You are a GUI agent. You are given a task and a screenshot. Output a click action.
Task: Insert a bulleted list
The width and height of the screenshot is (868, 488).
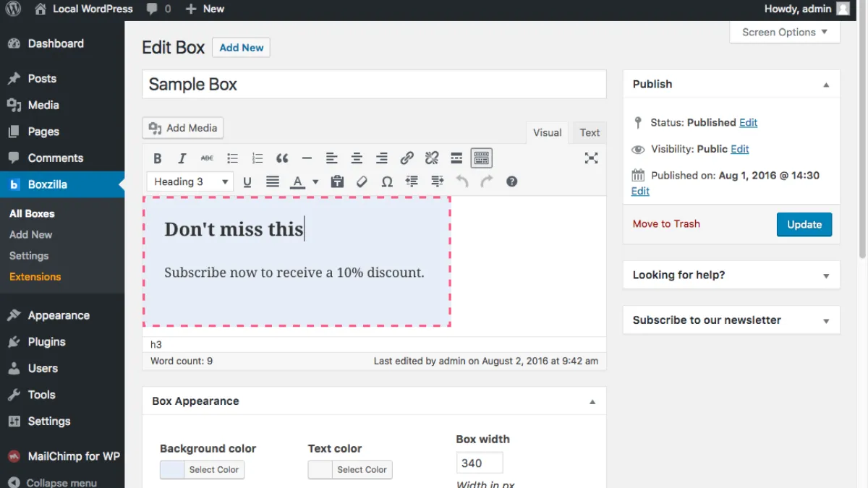click(232, 158)
